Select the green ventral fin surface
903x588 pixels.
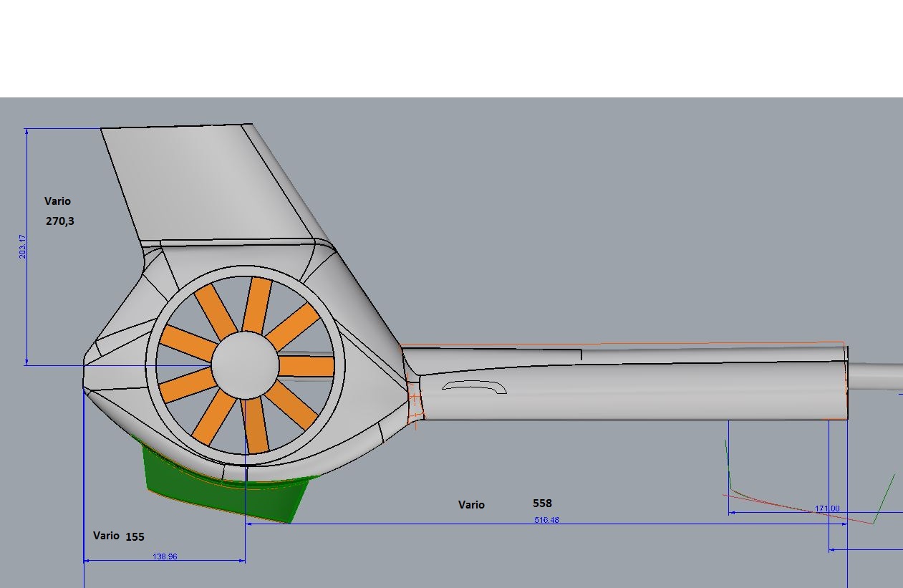click(215, 491)
